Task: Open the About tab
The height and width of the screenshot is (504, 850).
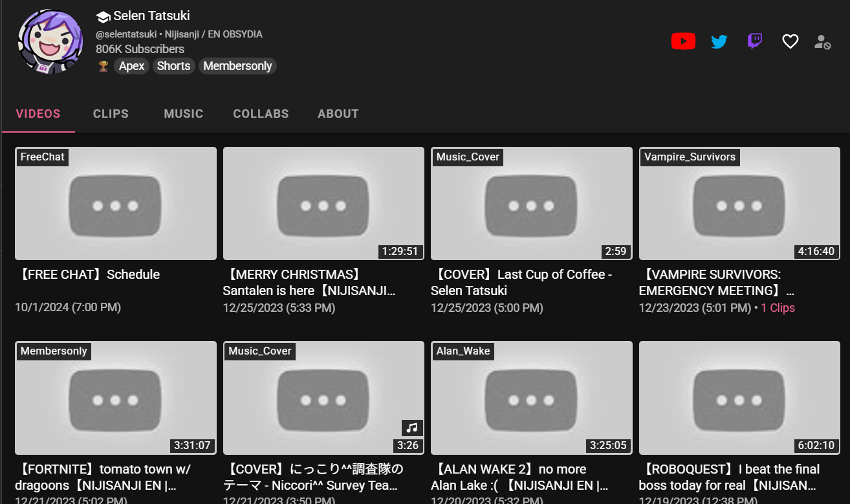Action: pyautogui.click(x=338, y=114)
